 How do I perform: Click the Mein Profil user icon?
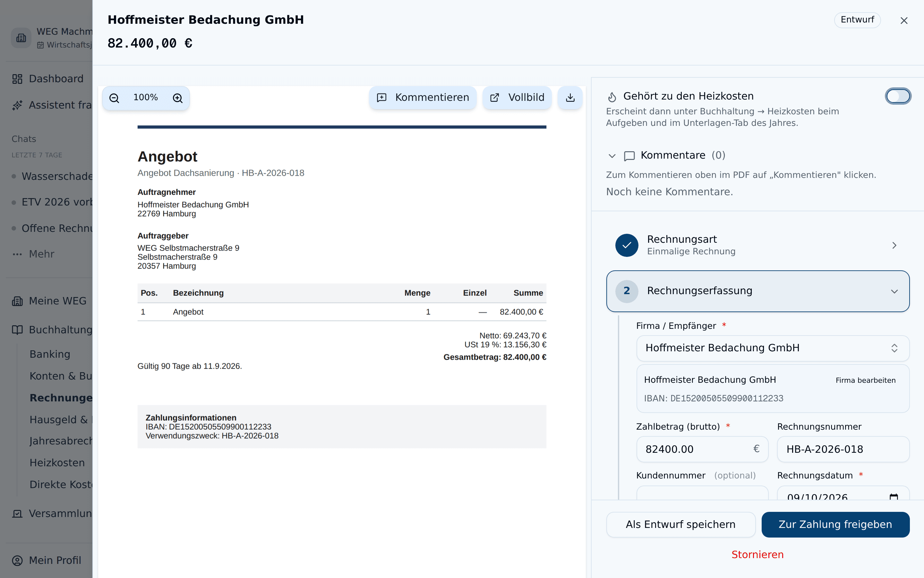17,560
